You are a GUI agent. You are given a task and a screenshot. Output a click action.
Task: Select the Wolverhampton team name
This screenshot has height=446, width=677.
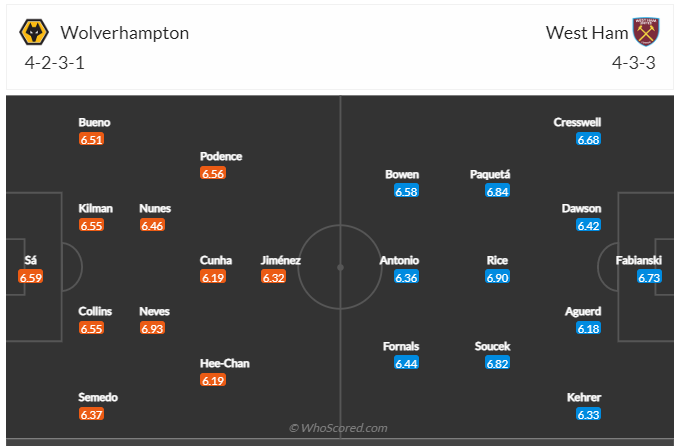124,33
